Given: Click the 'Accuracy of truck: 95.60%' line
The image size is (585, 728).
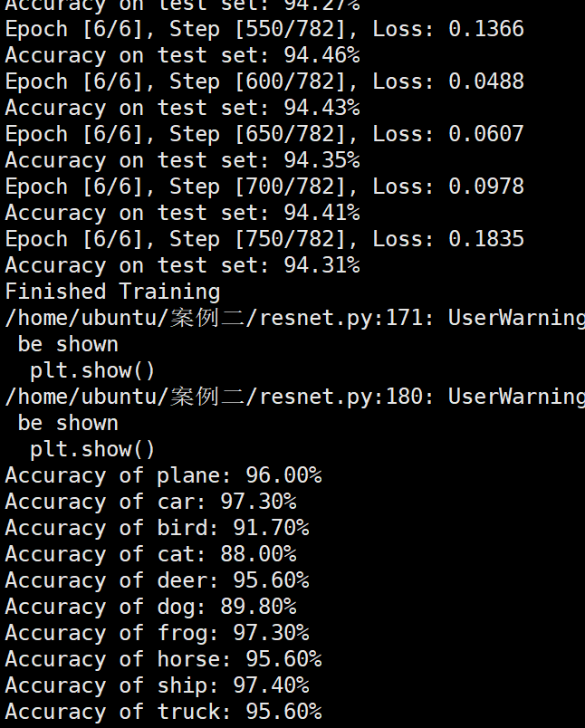Looking at the screenshot, I should [x=163, y=712].
